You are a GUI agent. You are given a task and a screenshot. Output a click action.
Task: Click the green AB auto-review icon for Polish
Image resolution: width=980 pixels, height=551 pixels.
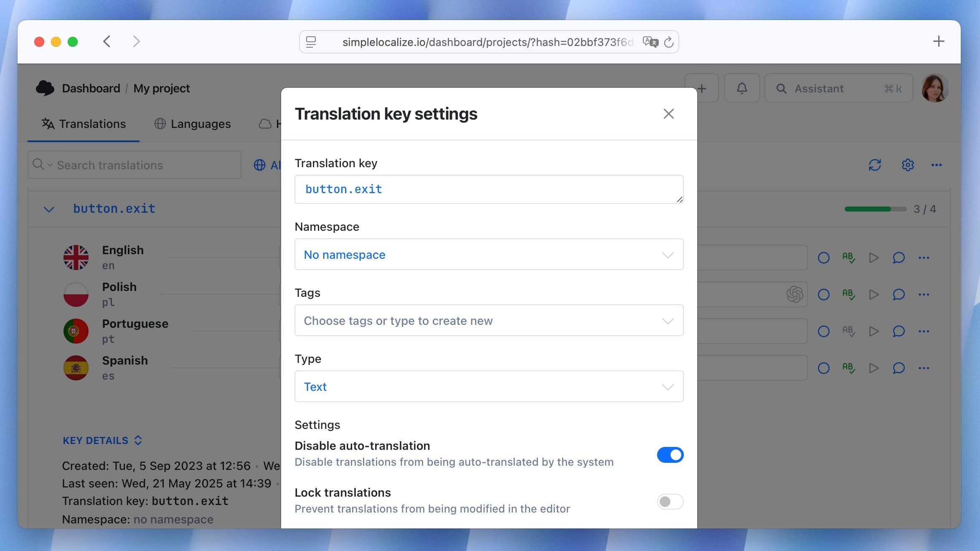click(849, 295)
